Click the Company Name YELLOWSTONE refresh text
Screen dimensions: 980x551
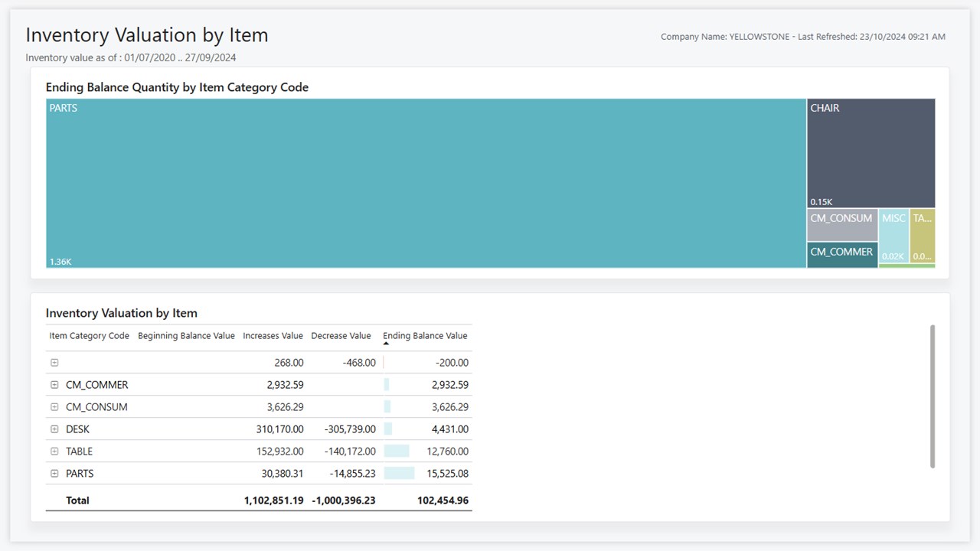click(803, 37)
